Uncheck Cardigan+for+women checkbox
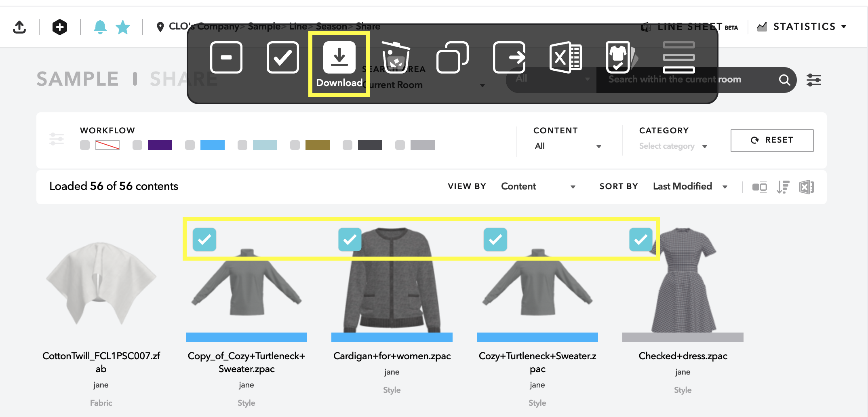 click(x=350, y=240)
